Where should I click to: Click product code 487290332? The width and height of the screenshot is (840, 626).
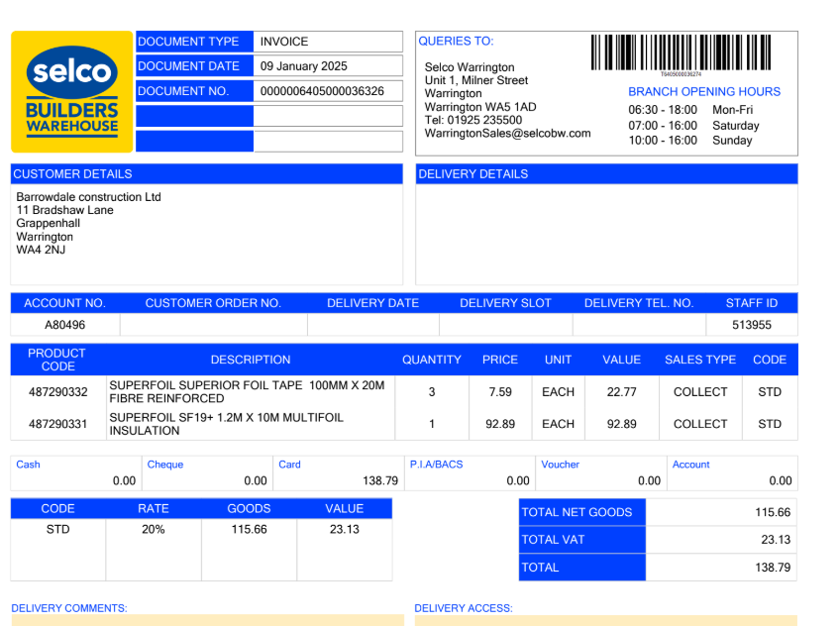(x=57, y=392)
